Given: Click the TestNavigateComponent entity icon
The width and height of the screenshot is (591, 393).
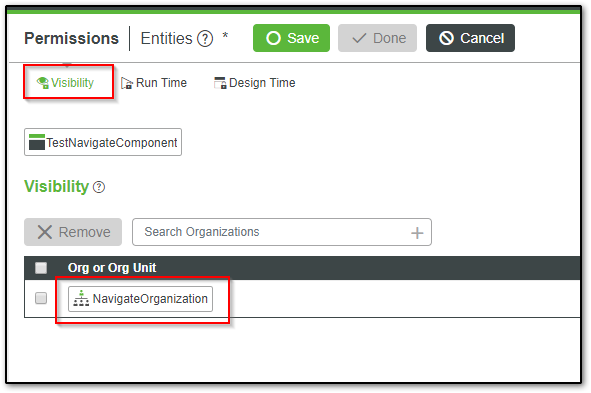Looking at the screenshot, I should (37, 142).
